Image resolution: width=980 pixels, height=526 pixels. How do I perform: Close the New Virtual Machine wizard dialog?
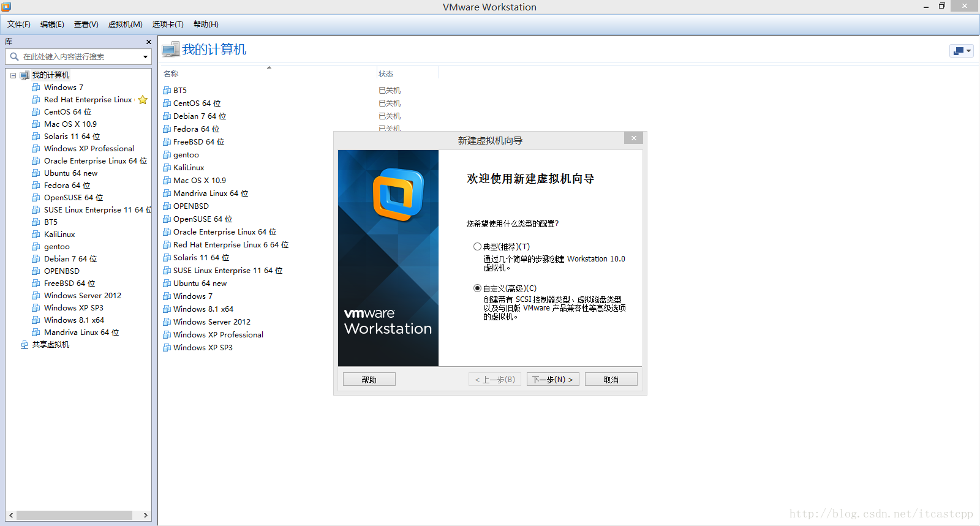(634, 138)
